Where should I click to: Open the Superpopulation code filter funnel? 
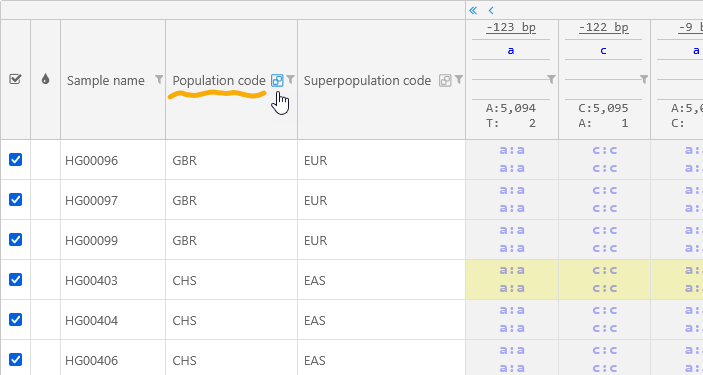(458, 79)
